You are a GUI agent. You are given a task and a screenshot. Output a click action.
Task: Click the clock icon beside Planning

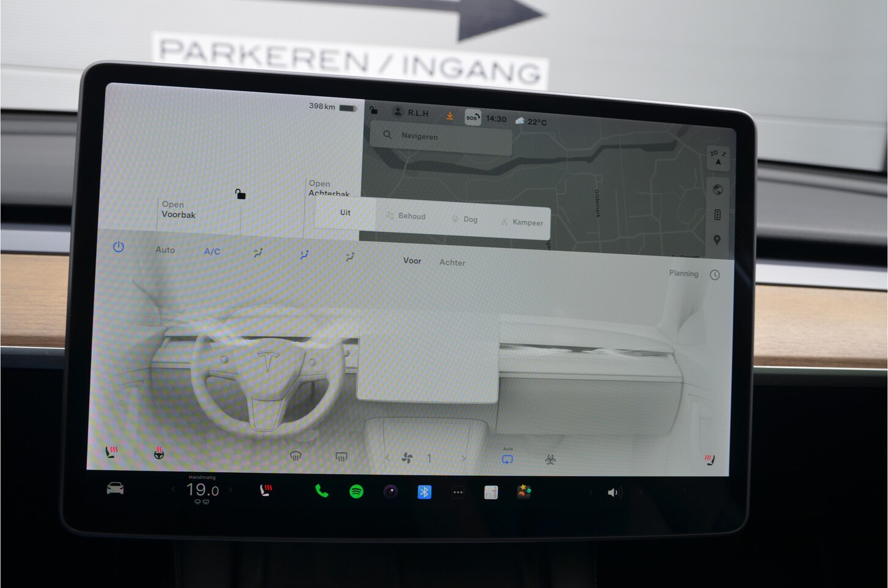tap(715, 275)
